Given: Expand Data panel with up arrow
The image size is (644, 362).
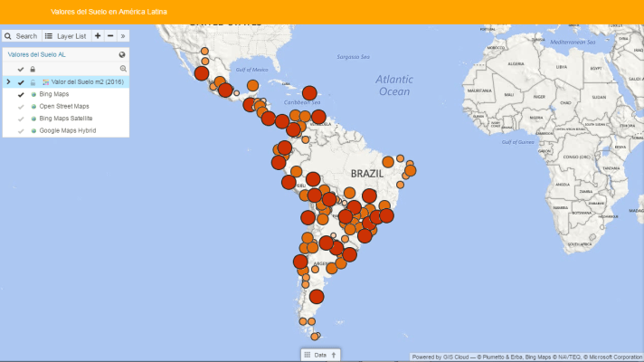Looking at the screenshot, I should 334,355.
